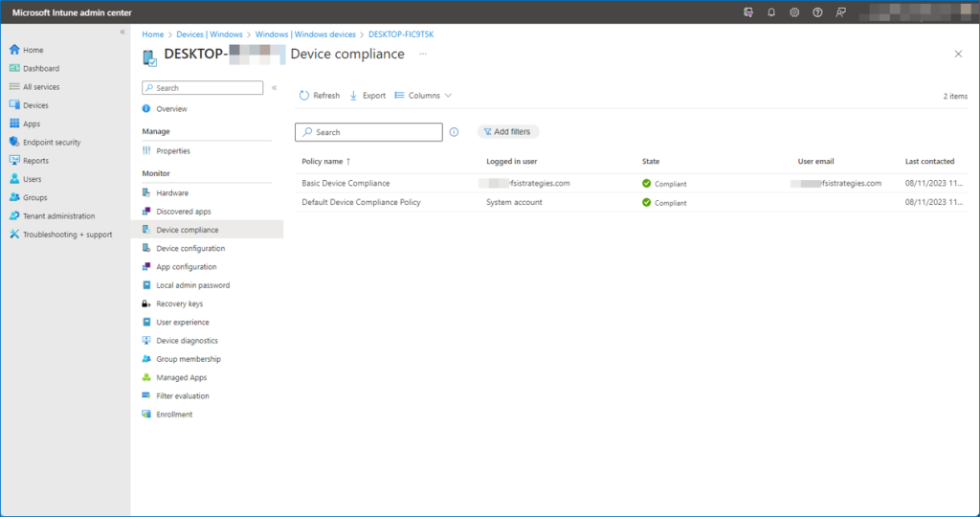Click the Group membership icon
Viewport: 980px width, 517px height.
pyautogui.click(x=146, y=359)
